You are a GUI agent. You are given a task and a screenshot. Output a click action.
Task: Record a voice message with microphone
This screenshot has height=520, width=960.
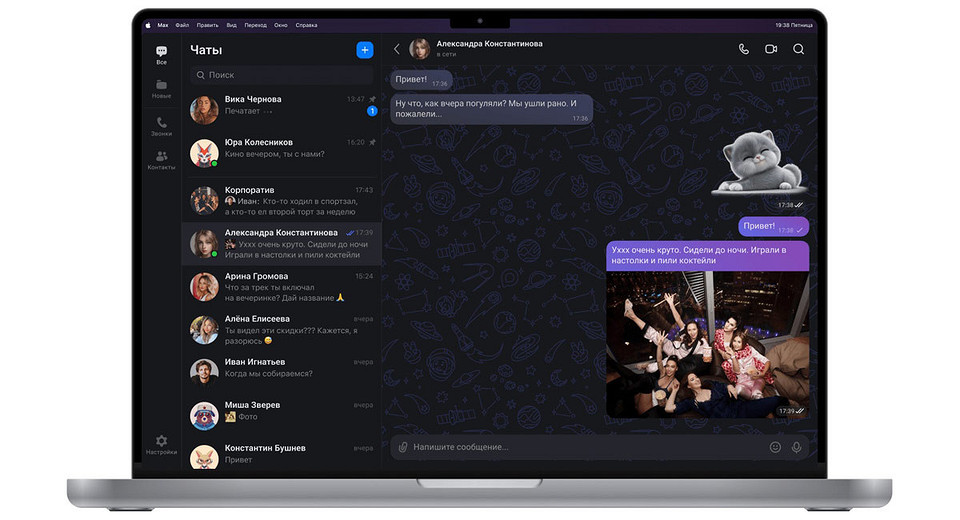click(x=796, y=447)
